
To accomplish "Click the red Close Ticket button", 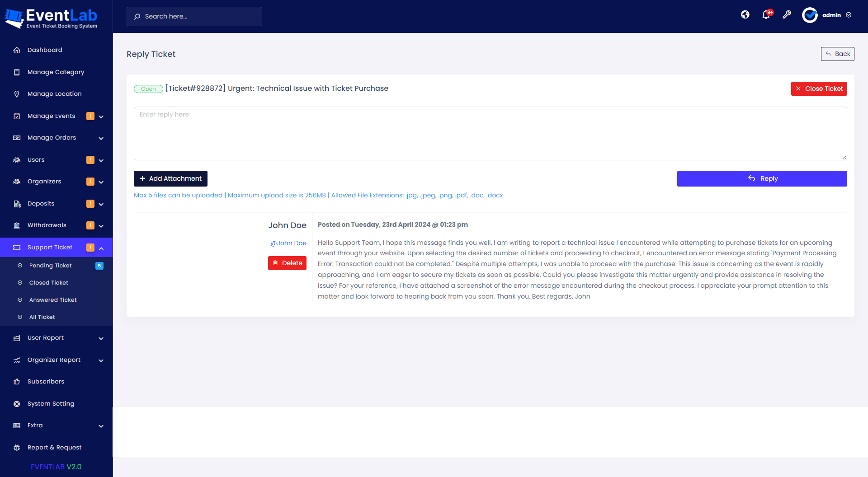I will click(x=819, y=89).
